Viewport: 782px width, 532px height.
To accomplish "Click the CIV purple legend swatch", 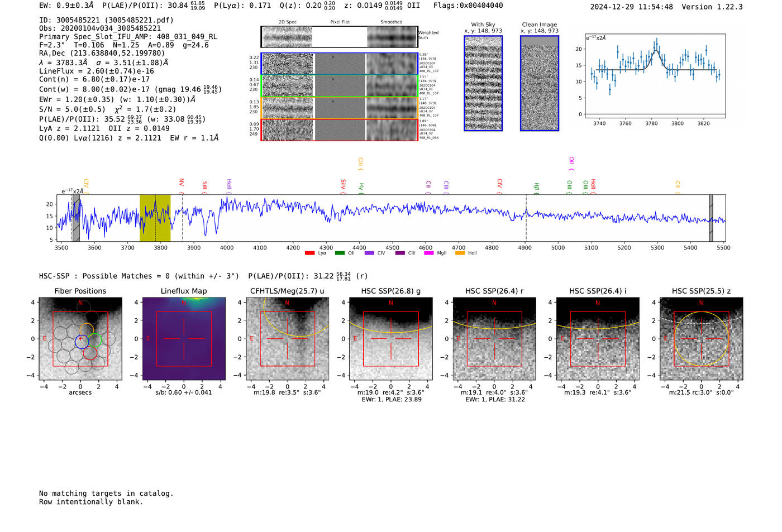I will (x=369, y=253).
